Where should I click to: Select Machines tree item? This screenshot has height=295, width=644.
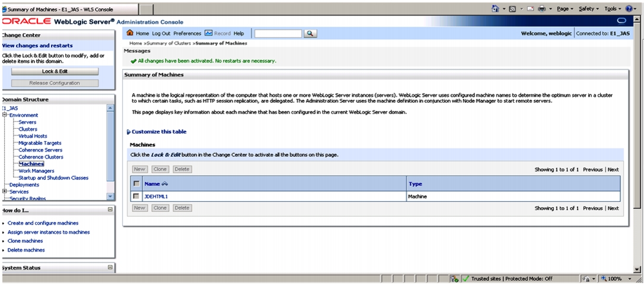coord(31,164)
